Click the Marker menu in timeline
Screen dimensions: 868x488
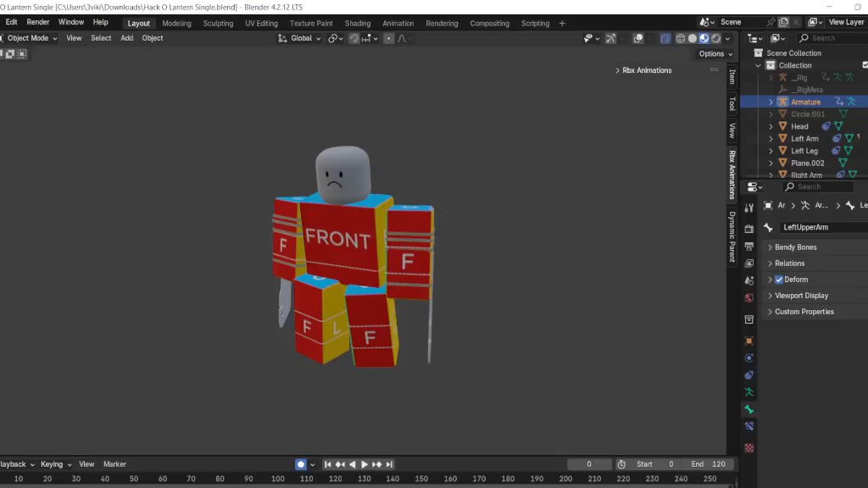coord(114,464)
